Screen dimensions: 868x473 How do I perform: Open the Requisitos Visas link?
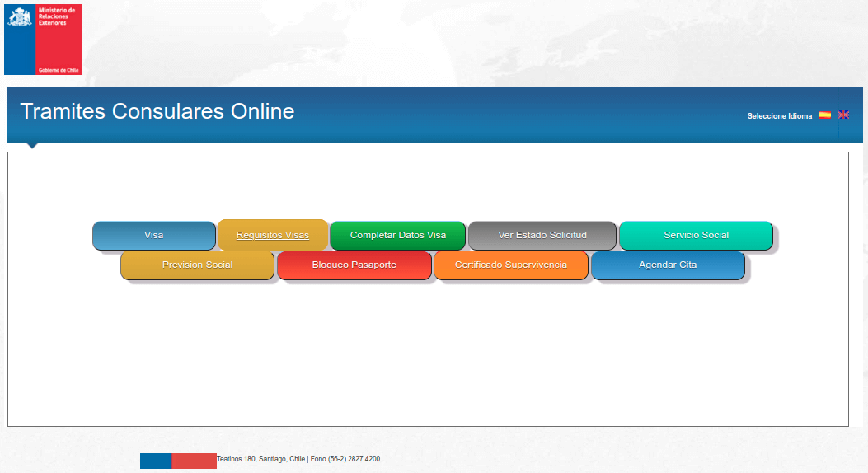pos(273,236)
